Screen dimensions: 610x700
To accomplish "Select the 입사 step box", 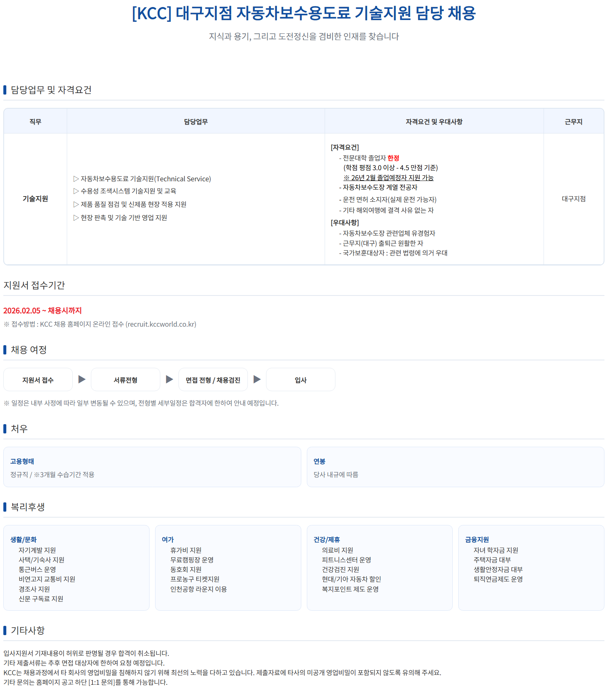I will [301, 380].
